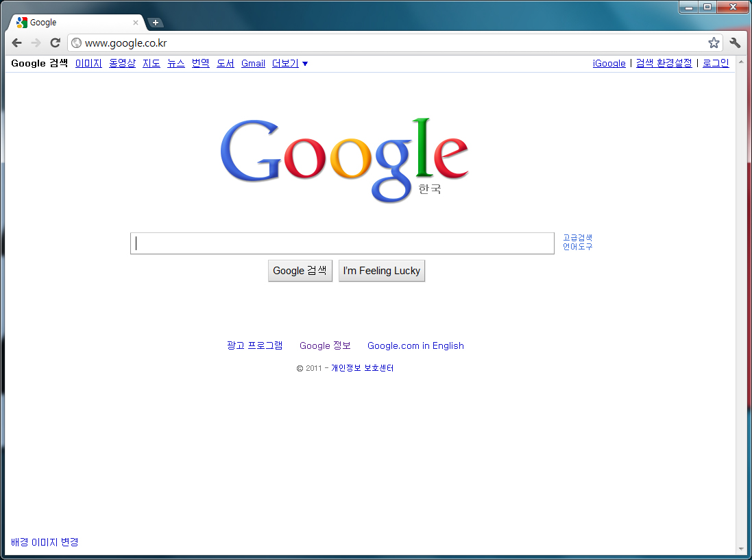Click the I'm Feeling Lucky button
The image size is (752, 560).
click(x=382, y=271)
